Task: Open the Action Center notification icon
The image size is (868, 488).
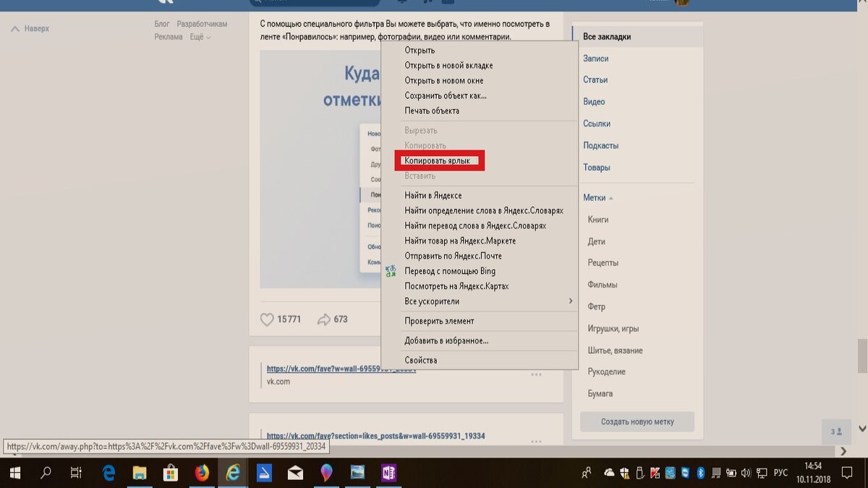Action: (x=847, y=473)
